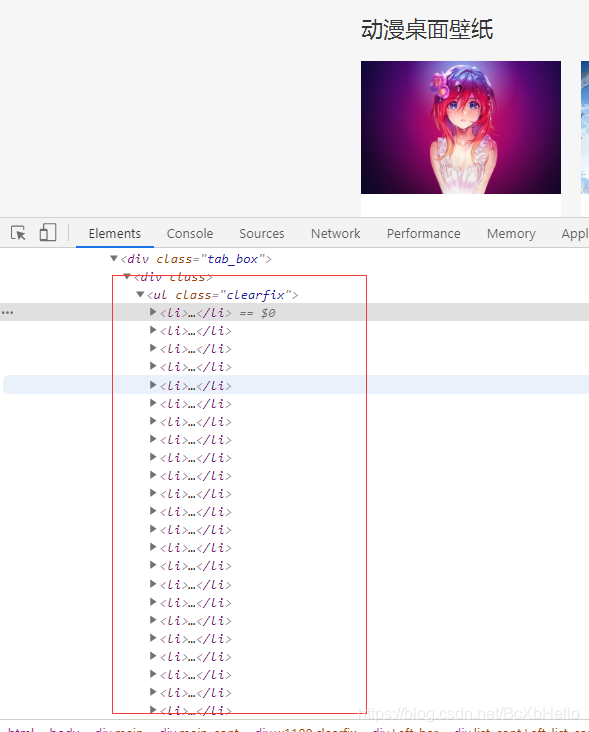The image size is (589, 732).
Task: Open the Console tab
Action: [189, 233]
